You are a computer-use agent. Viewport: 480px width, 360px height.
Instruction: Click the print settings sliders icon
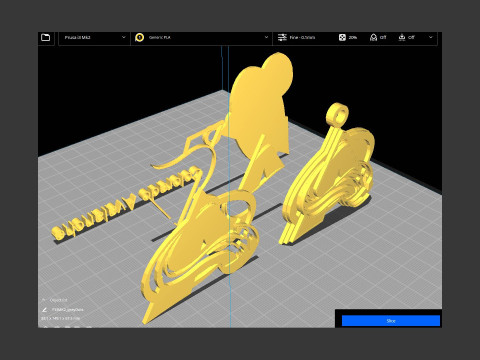[282, 37]
